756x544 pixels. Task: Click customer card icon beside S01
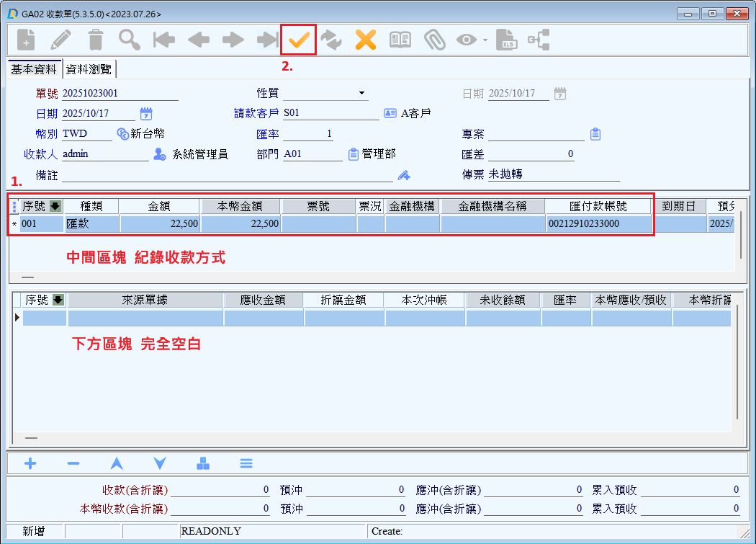click(x=390, y=114)
